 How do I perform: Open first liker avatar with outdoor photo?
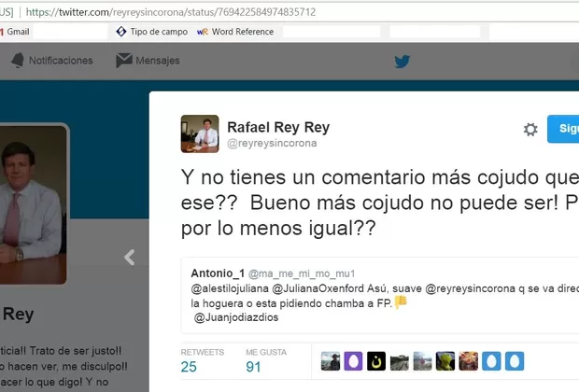pos(331,361)
